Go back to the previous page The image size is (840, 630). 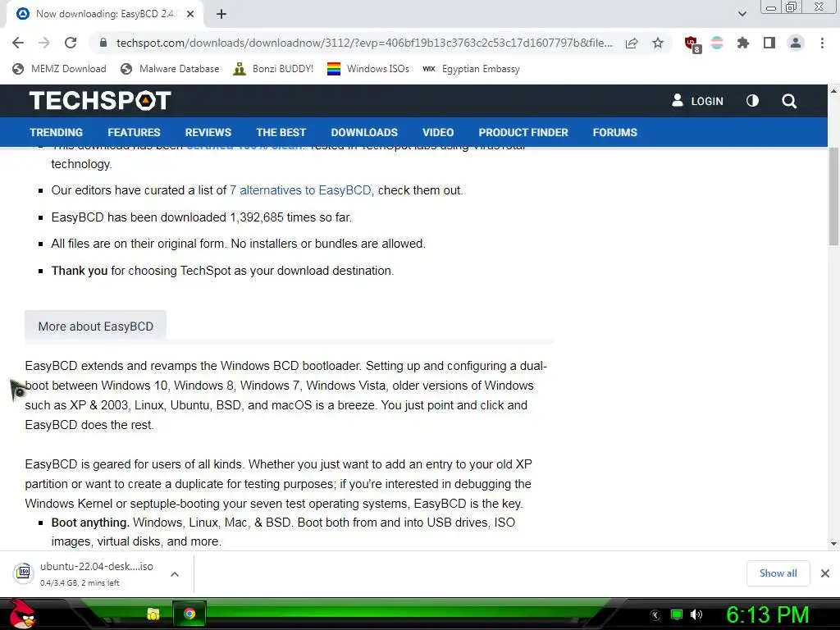point(18,43)
